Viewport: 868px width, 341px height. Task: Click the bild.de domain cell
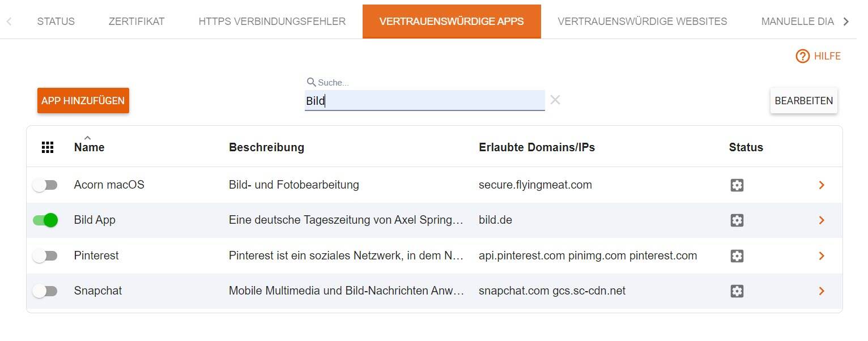(x=495, y=220)
